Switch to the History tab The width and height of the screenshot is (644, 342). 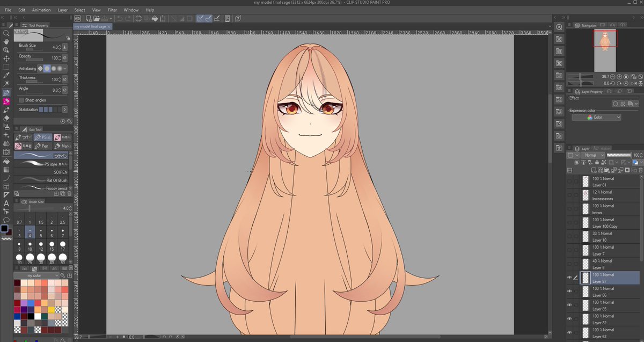tap(605, 148)
